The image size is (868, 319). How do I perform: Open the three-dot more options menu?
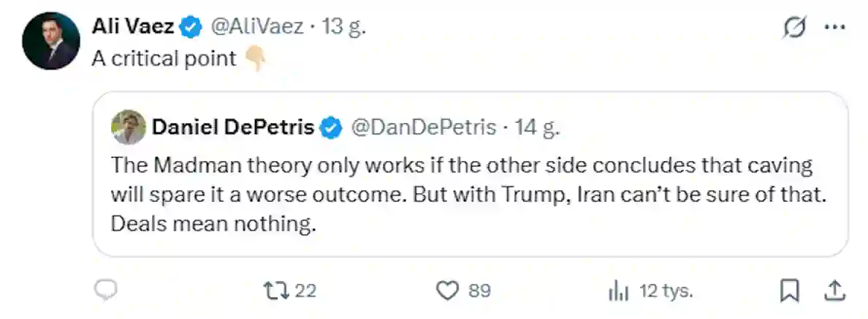click(834, 28)
